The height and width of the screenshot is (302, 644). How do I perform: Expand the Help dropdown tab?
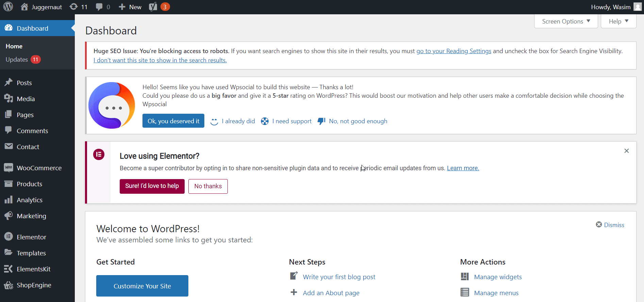click(x=618, y=21)
